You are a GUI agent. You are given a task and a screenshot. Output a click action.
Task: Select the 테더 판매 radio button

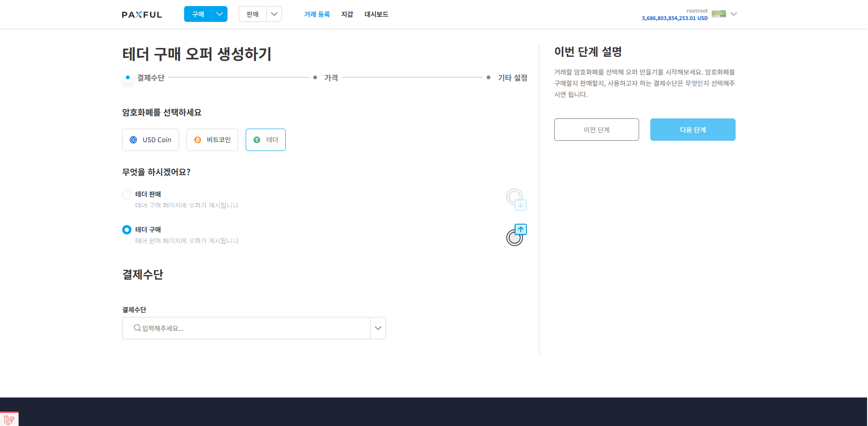(126, 194)
